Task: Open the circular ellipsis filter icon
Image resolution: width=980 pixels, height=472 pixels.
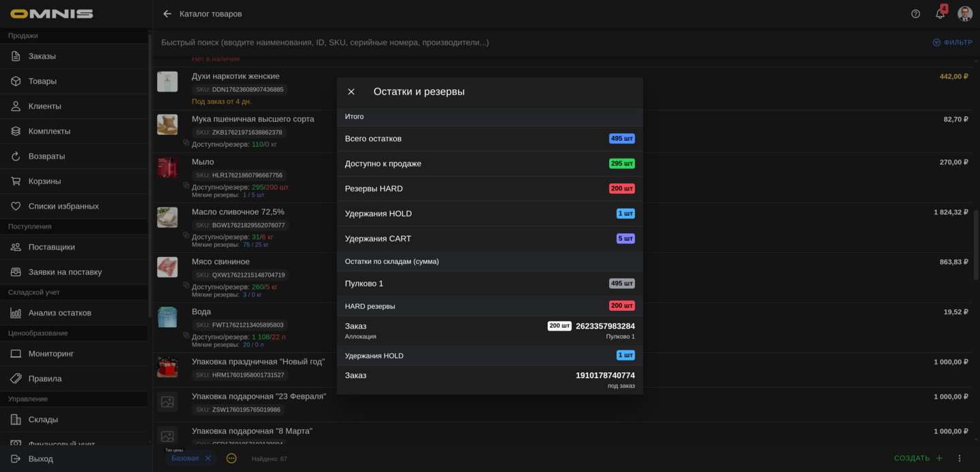Action: [x=231, y=458]
